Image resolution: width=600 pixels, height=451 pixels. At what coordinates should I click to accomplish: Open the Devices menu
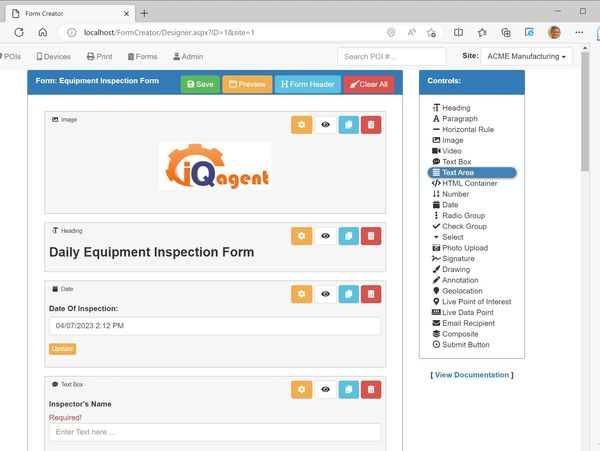54,57
